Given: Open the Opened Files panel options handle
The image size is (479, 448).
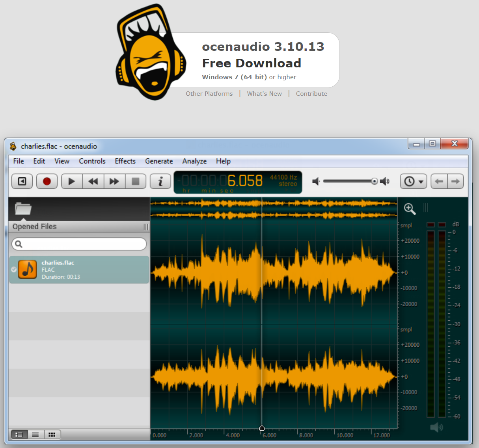Looking at the screenshot, I should click(146, 227).
